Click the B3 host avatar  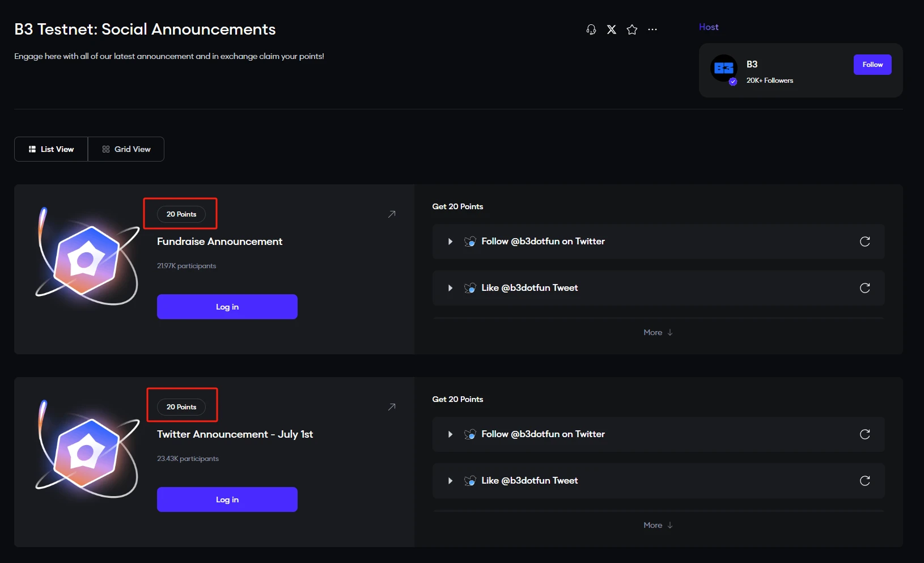[724, 69]
